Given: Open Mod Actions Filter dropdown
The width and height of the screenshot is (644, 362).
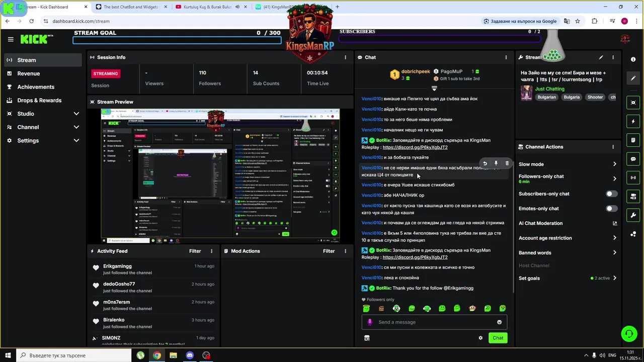Looking at the screenshot, I should tap(329, 251).
